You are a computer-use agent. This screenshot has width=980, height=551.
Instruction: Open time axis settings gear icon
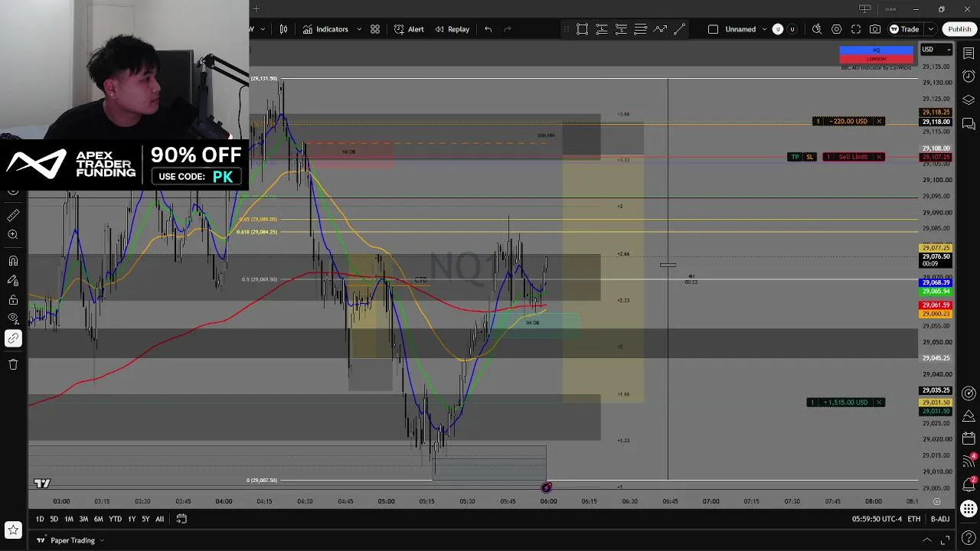click(936, 501)
